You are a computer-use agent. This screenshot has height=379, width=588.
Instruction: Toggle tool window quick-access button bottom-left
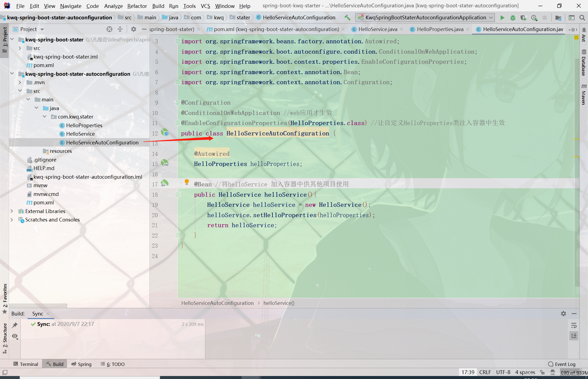(5, 372)
